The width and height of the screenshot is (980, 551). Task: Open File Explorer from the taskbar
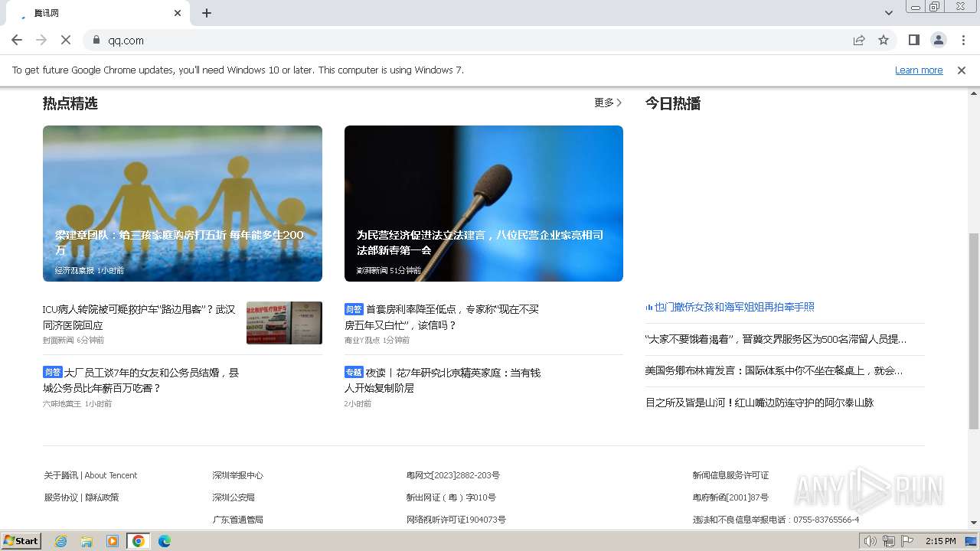coord(87,541)
